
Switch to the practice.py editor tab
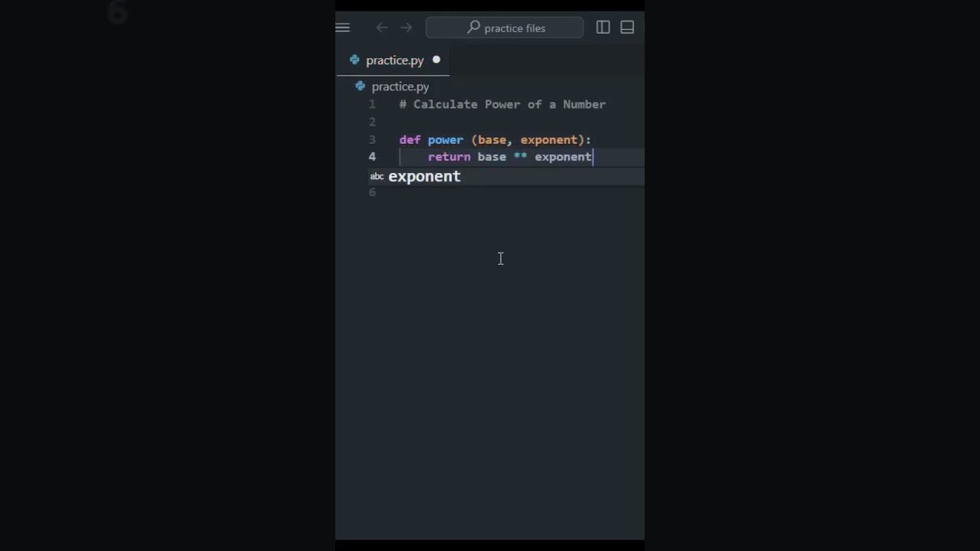coord(393,60)
